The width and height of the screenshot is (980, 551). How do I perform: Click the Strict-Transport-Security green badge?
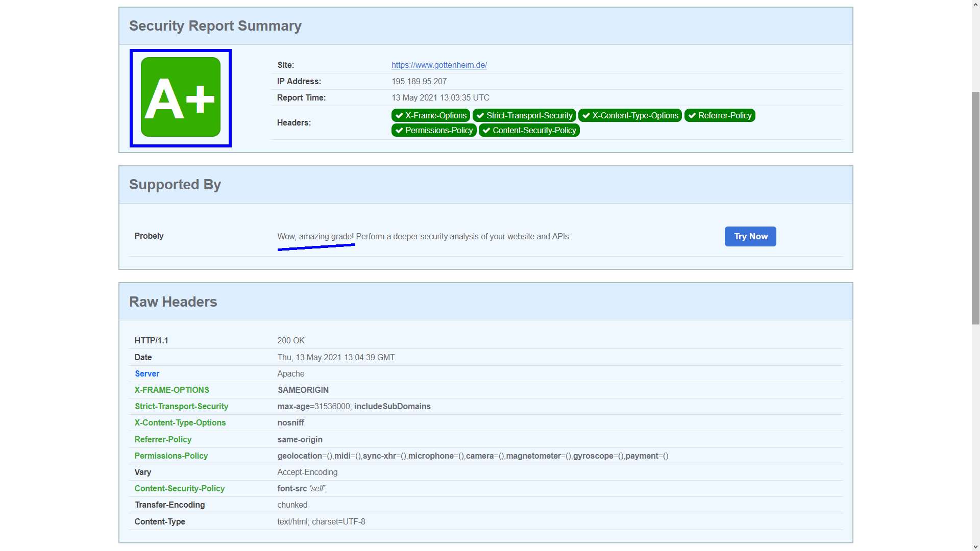click(524, 116)
